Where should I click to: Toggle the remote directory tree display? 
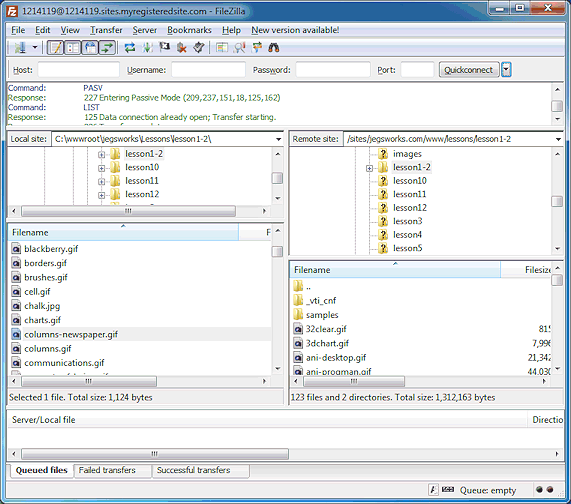[x=90, y=47]
